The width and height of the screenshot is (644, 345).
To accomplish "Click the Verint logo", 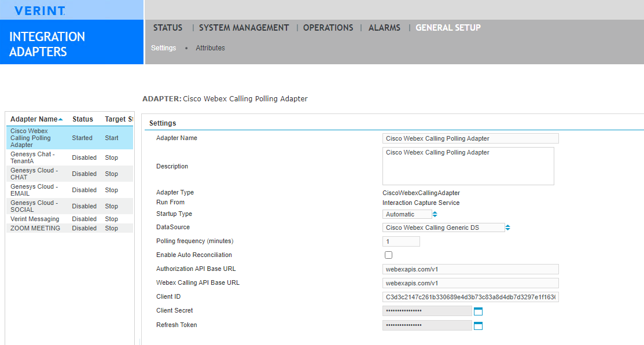I will (x=39, y=10).
